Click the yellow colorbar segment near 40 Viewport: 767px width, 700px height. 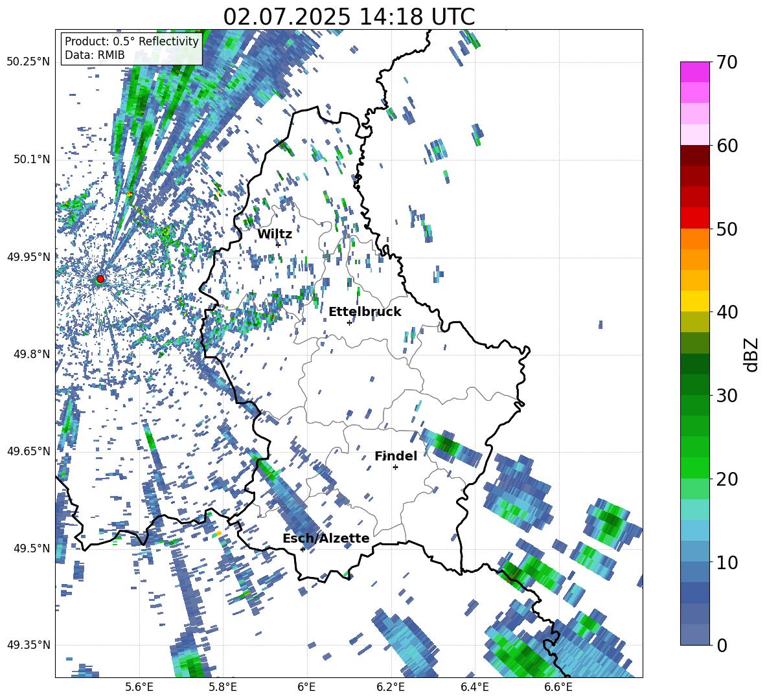[694, 301]
